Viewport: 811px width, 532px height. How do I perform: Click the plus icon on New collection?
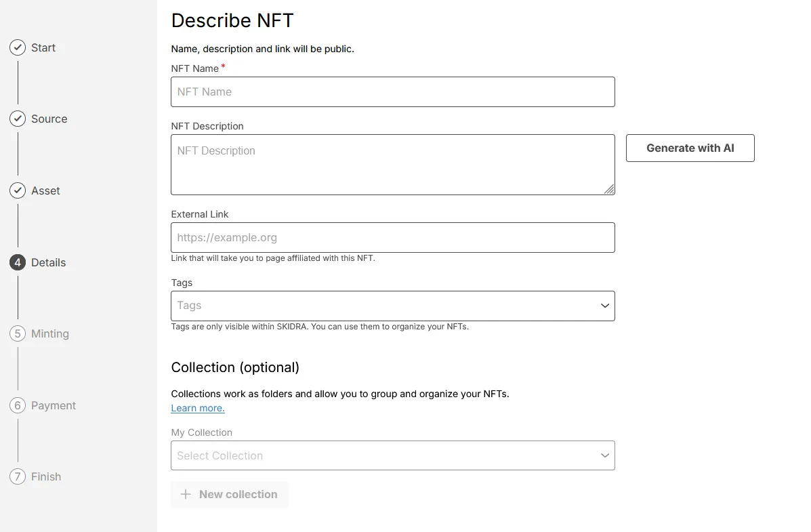185,494
